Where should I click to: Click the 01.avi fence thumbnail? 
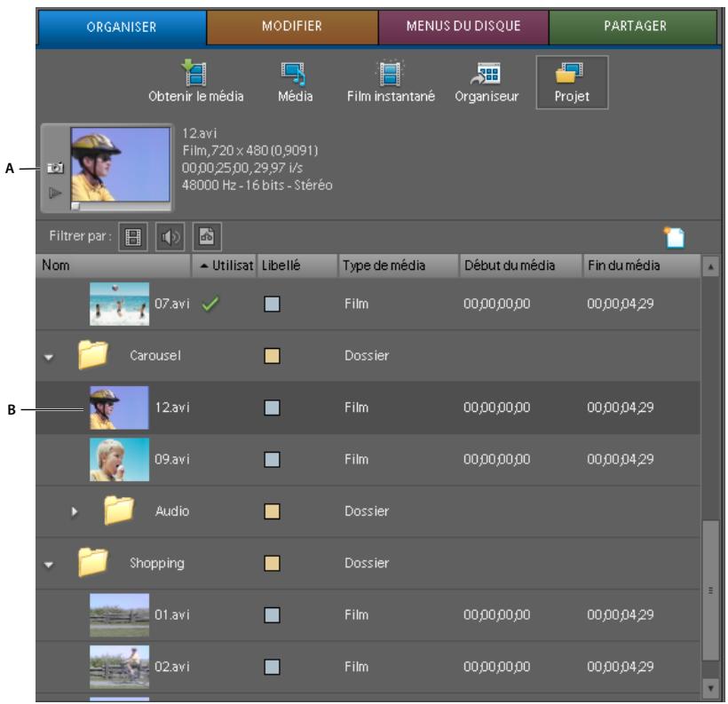[x=119, y=615]
